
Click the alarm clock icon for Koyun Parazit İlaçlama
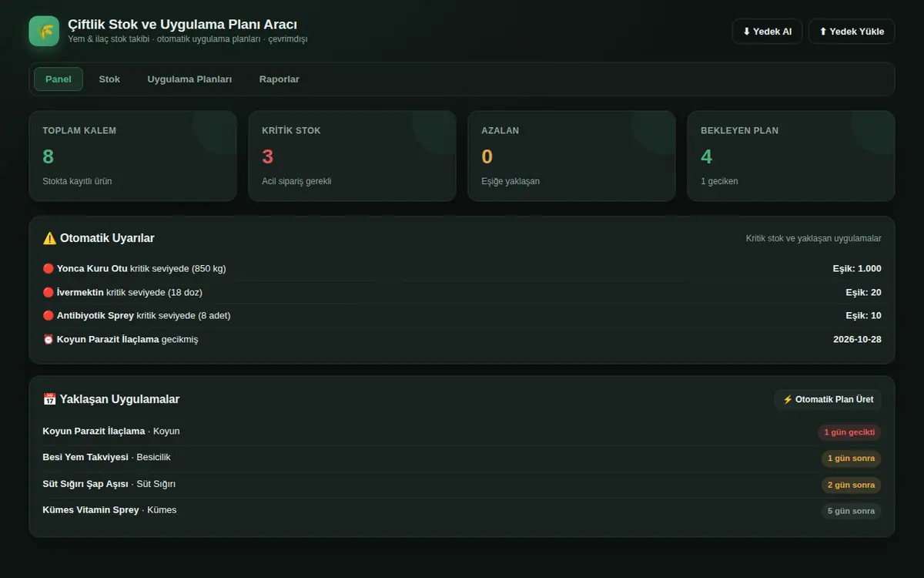[49, 339]
